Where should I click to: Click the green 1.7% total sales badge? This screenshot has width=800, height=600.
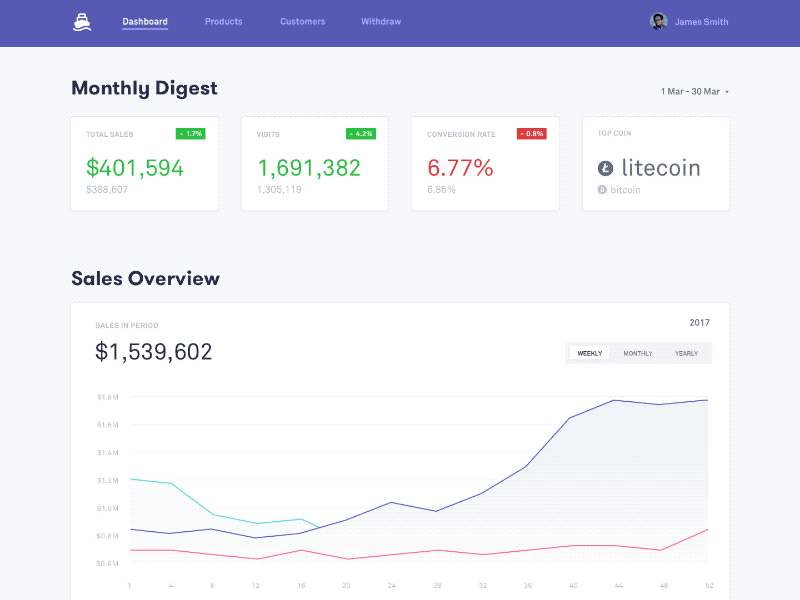[x=190, y=133]
